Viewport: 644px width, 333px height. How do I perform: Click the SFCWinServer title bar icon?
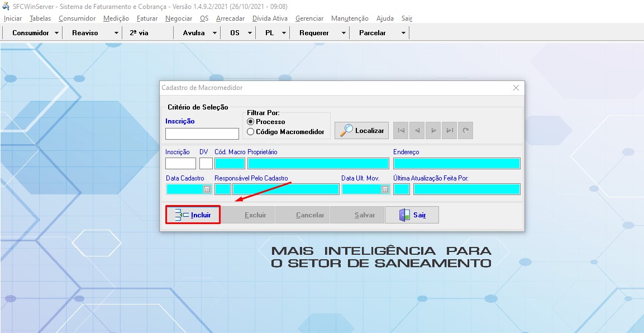pyautogui.click(x=6, y=6)
